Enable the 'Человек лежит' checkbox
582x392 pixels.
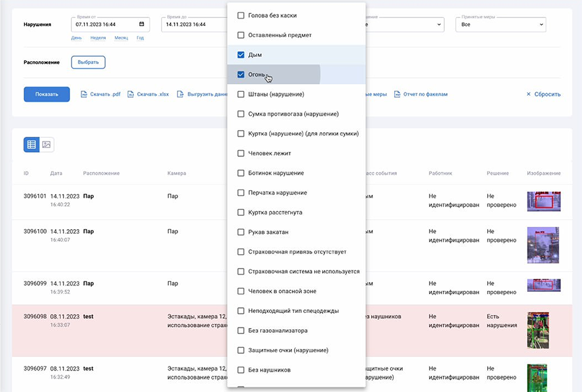[240, 153]
